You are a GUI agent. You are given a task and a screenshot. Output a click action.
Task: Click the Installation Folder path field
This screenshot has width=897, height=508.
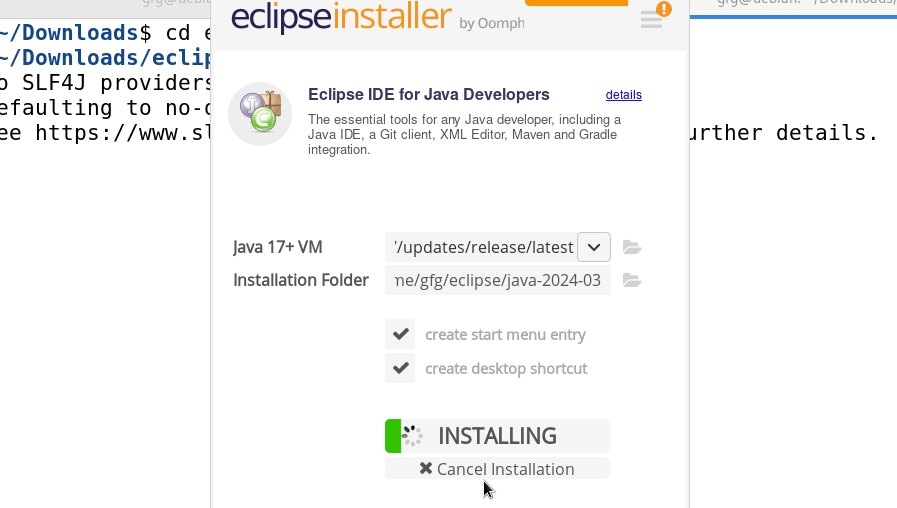tap(498, 280)
